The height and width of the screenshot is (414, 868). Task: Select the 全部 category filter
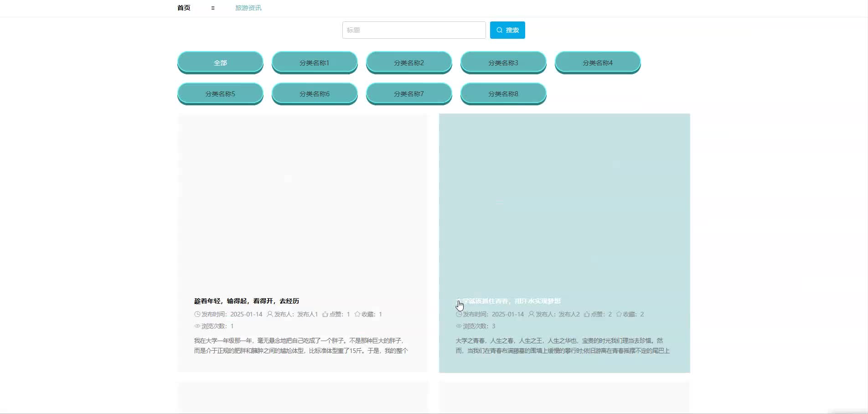(x=220, y=62)
